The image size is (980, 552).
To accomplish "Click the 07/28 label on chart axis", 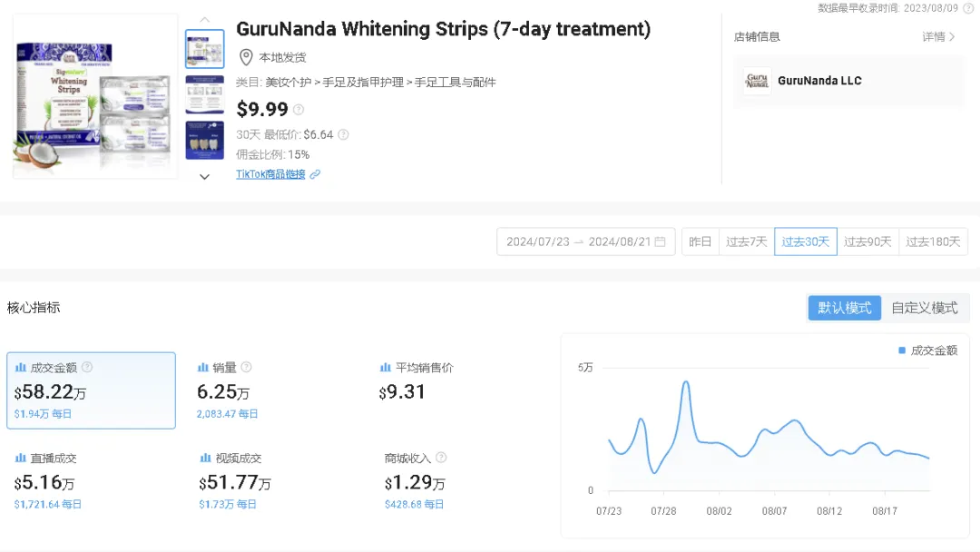I will [x=663, y=511].
